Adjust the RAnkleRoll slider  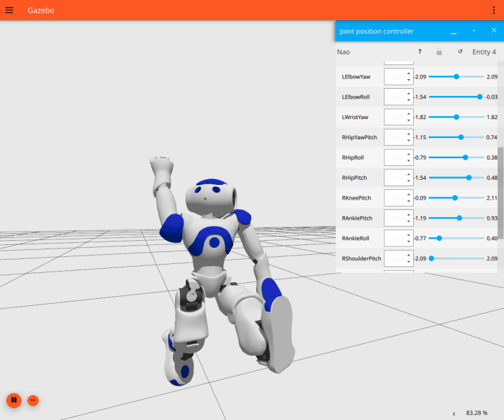[x=456, y=239]
